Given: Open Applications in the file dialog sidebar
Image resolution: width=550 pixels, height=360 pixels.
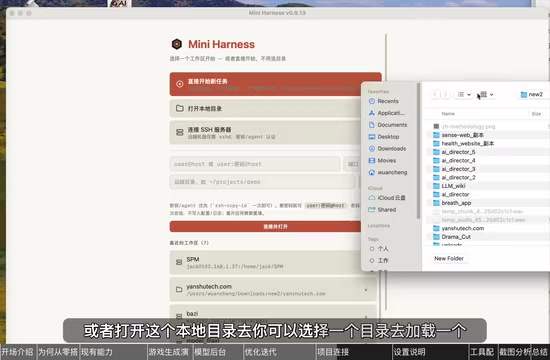Looking at the screenshot, I should click(x=387, y=113).
